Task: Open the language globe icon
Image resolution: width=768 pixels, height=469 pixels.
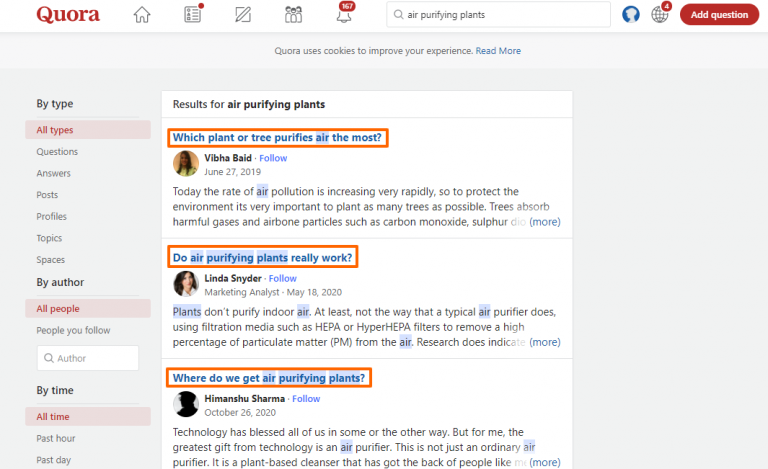Action: pos(660,13)
